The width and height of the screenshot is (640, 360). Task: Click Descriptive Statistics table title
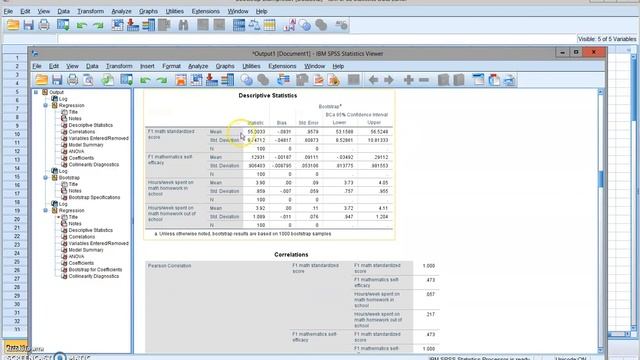click(268, 96)
